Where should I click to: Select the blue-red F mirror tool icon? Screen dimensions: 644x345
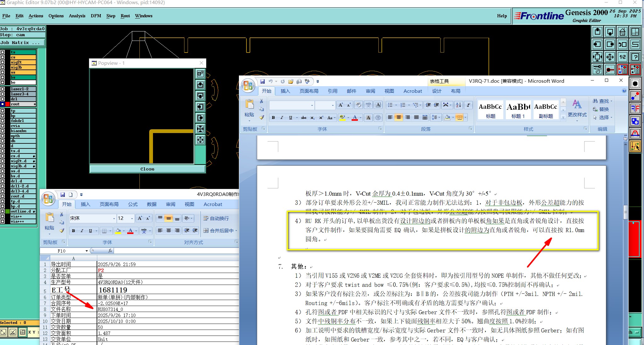635,109
